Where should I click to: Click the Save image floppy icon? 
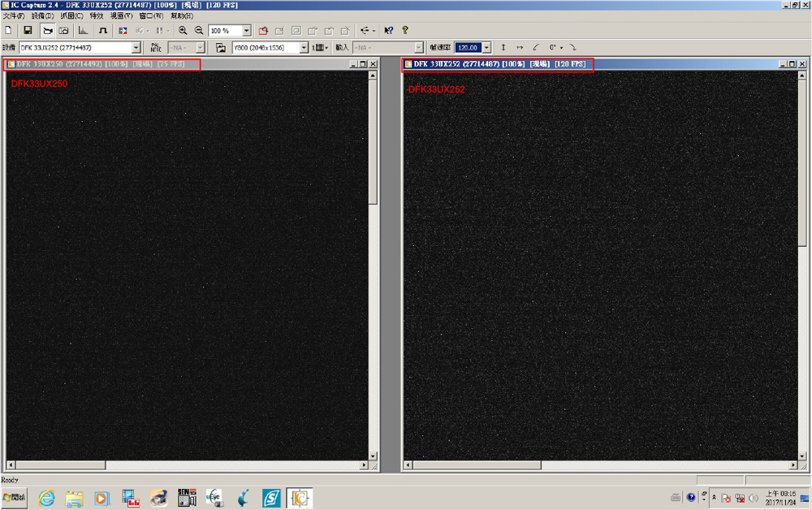tap(28, 31)
